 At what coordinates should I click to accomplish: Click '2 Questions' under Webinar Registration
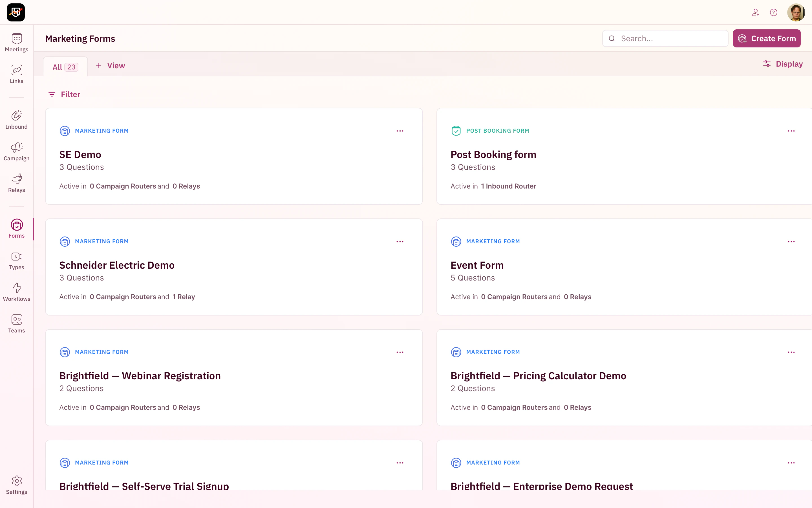pyautogui.click(x=81, y=388)
